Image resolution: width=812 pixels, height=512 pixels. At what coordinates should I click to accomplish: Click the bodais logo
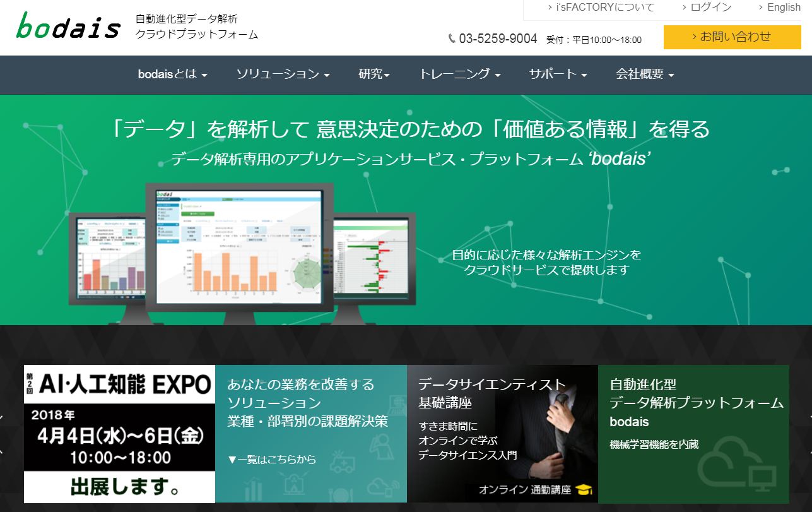tap(68, 27)
